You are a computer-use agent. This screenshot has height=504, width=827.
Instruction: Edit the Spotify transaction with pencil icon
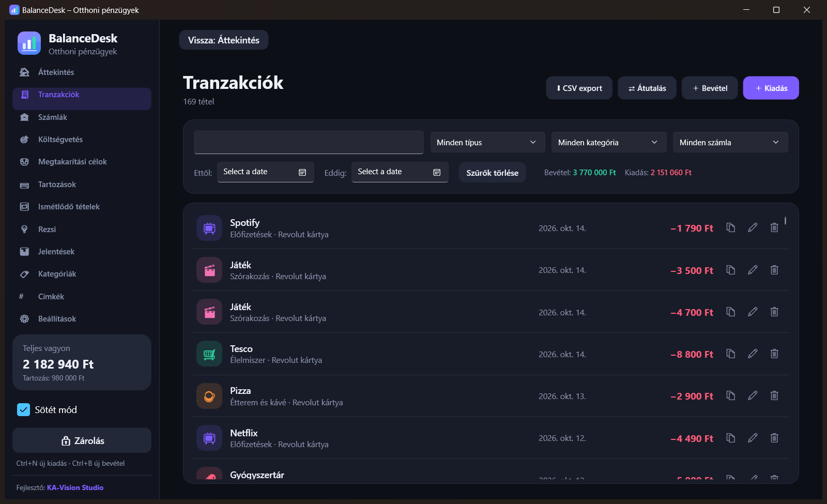753,227
